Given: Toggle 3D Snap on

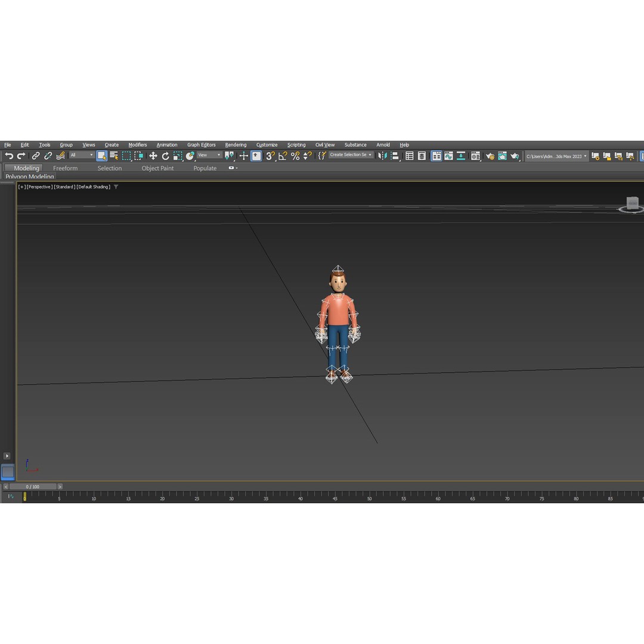Looking at the screenshot, I should coord(270,156).
